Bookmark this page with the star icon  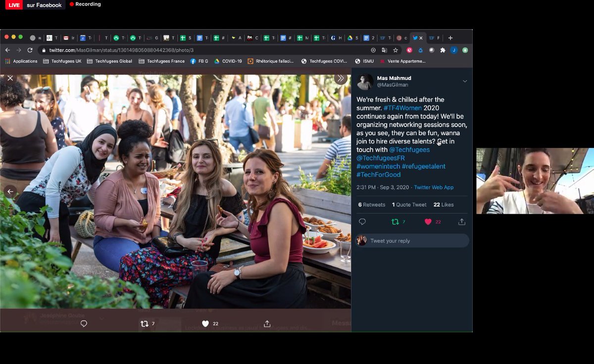(x=395, y=50)
